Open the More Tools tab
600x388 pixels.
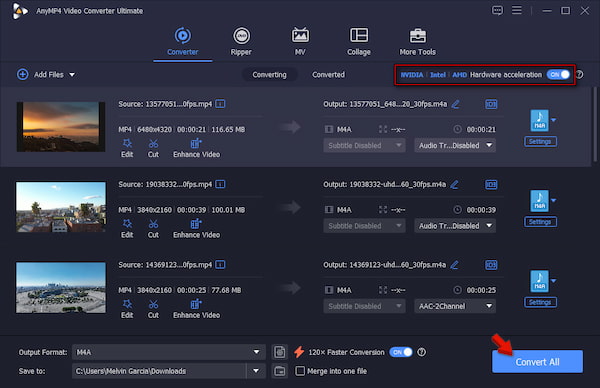[x=417, y=42]
